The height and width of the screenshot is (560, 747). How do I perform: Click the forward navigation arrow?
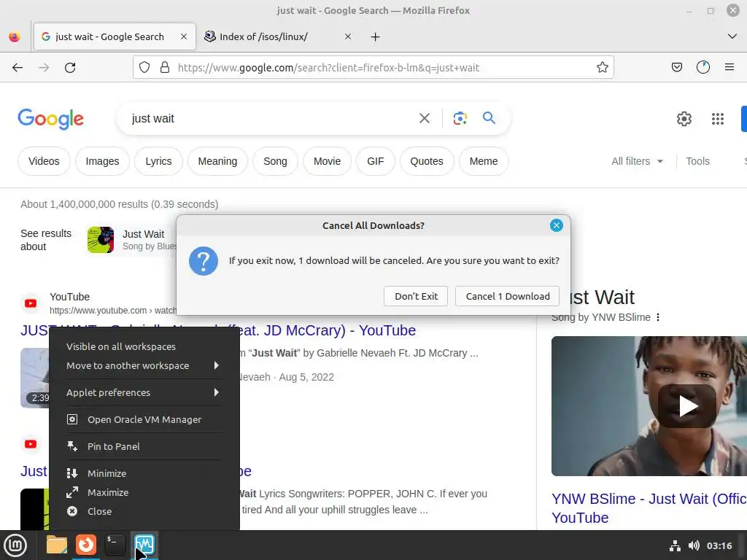pyautogui.click(x=44, y=68)
